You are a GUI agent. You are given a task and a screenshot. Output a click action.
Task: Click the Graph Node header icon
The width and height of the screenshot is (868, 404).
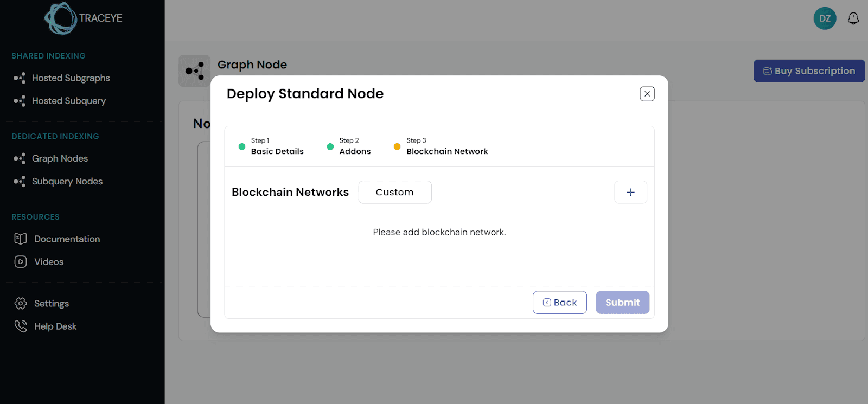coord(195,70)
